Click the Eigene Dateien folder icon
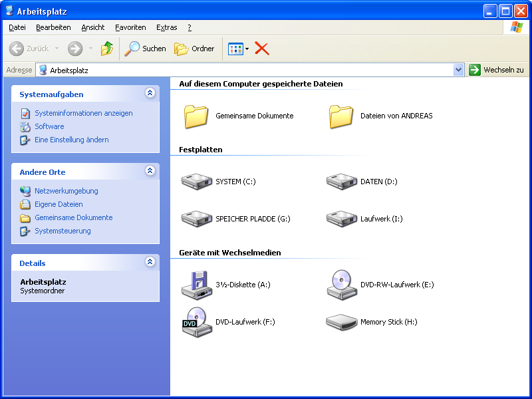This screenshot has height=399, width=532. (25, 204)
